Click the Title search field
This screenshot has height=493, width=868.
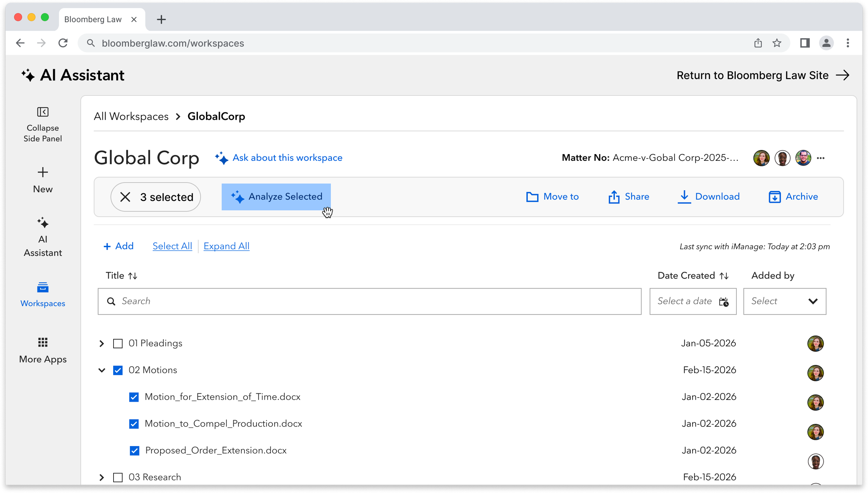(278, 301)
